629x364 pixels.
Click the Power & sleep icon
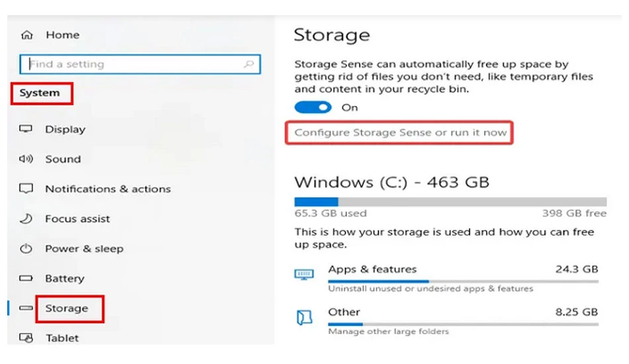pos(26,249)
